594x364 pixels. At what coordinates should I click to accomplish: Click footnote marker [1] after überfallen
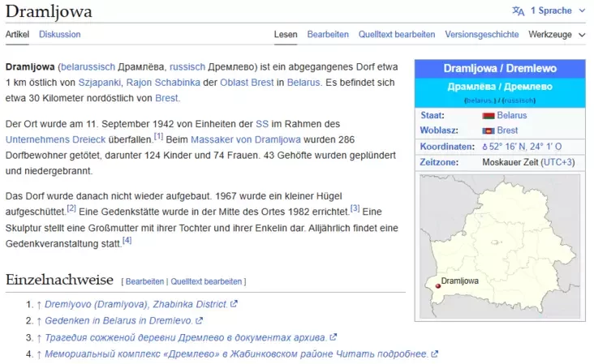159,136
